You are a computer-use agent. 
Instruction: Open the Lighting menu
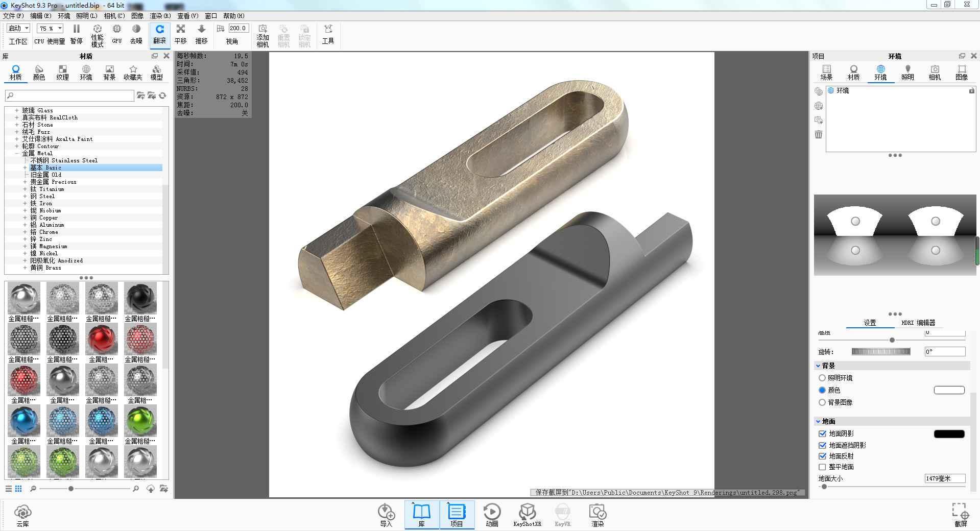[x=86, y=16]
